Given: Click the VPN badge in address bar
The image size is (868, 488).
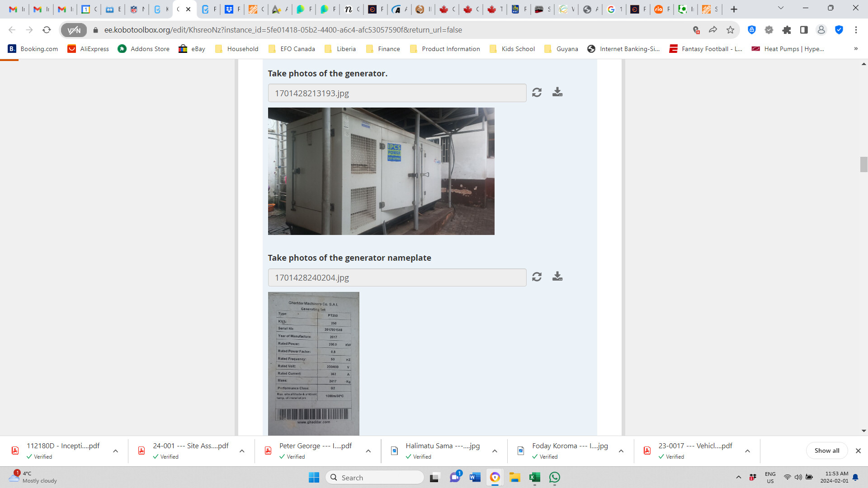Looking at the screenshot, I should (74, 30).
